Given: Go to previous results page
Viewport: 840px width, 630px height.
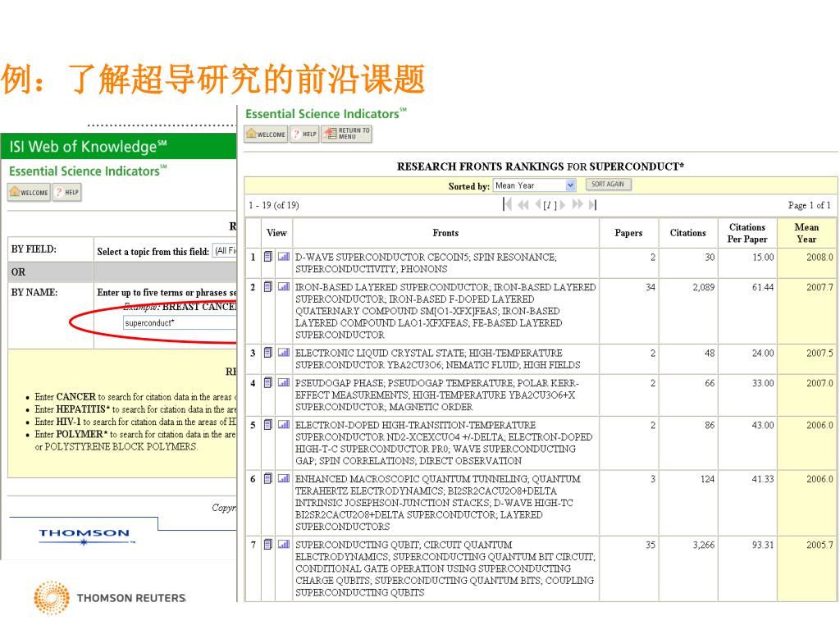Looking at the screenshot, I should coord(538,204).
